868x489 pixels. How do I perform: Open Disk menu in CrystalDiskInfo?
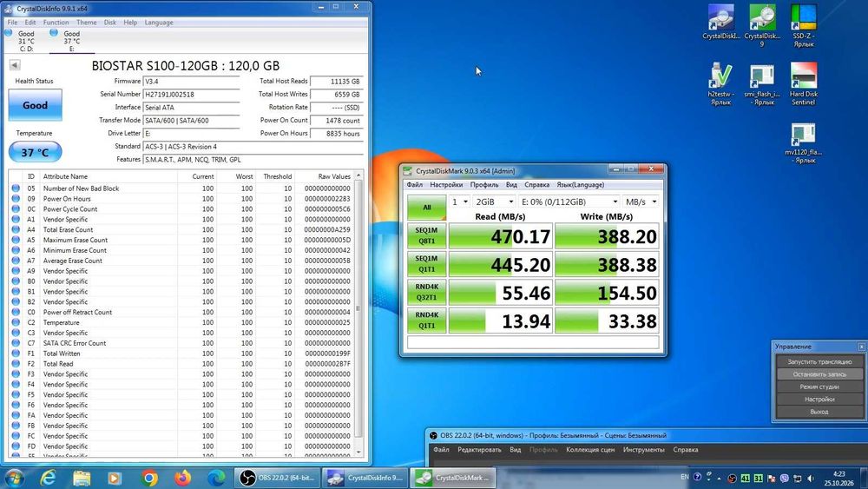110,23
